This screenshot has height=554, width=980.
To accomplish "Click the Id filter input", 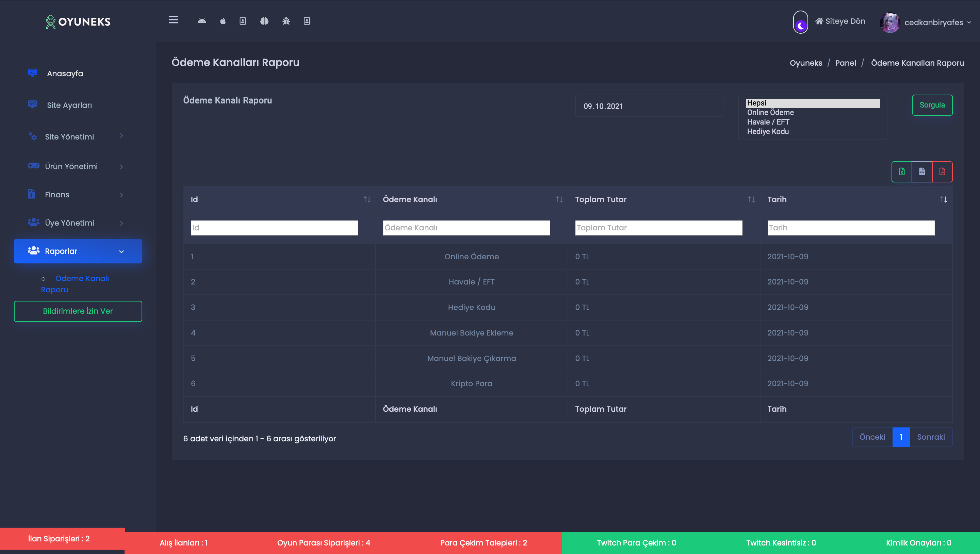I will click(x=274, y=228).
